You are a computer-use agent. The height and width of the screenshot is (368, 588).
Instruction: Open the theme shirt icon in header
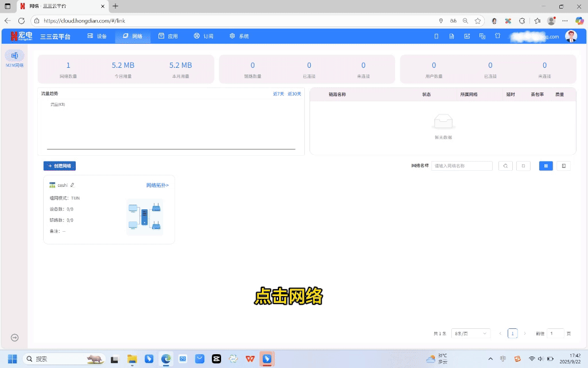[498, 36]
